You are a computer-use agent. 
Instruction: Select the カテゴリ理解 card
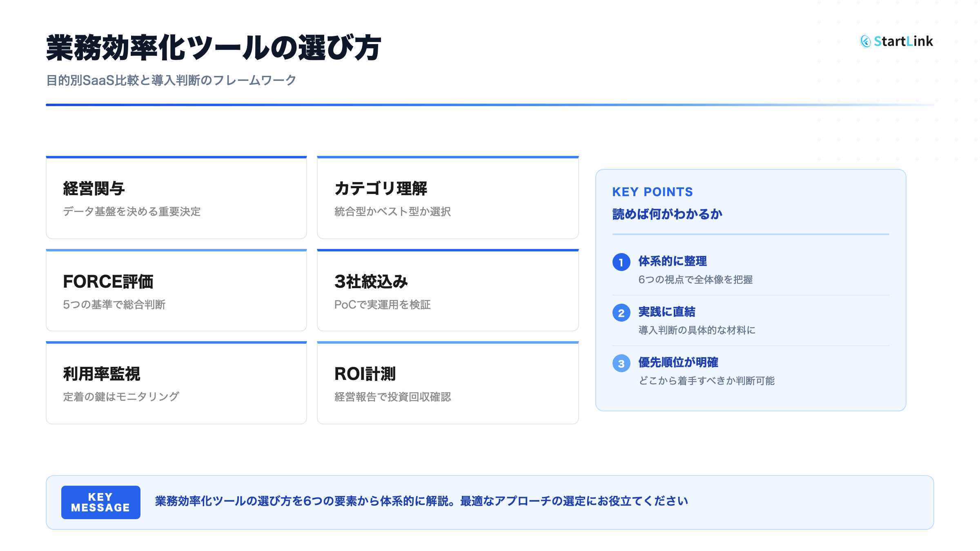[x=448, y=198]
